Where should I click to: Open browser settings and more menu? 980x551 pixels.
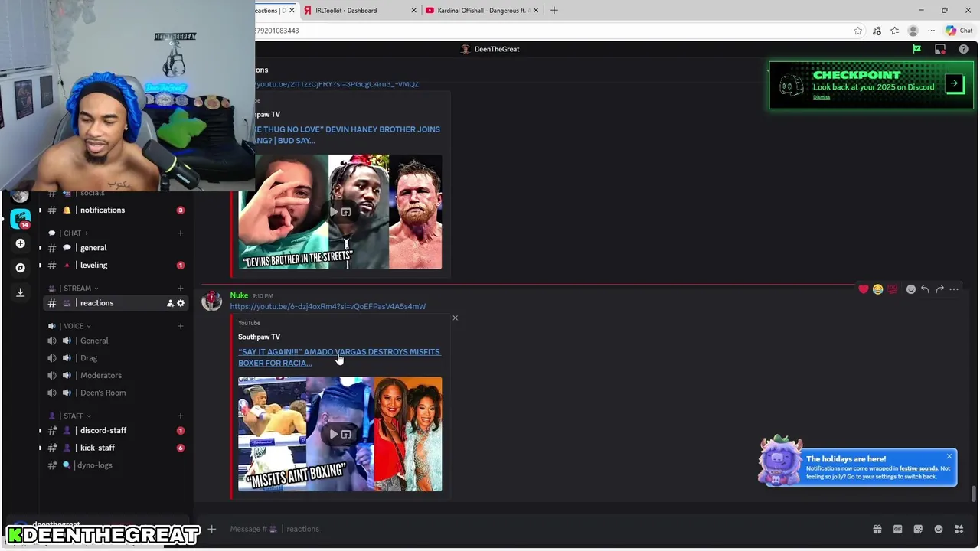click(x=931, y=31)
